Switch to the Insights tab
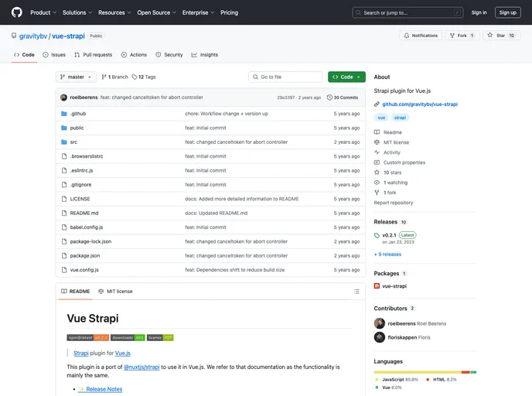Viewport: 532px width, 396px height. pos(205,55)
